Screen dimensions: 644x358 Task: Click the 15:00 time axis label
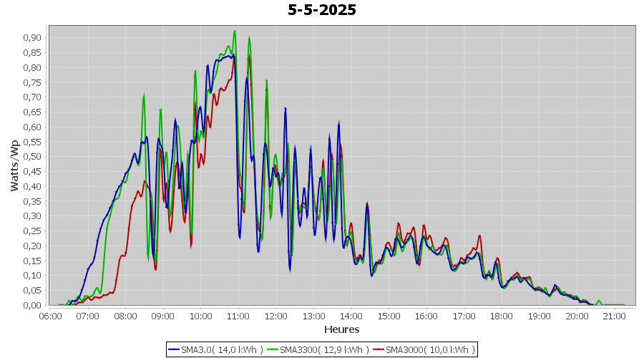click(x=389, y=316)
